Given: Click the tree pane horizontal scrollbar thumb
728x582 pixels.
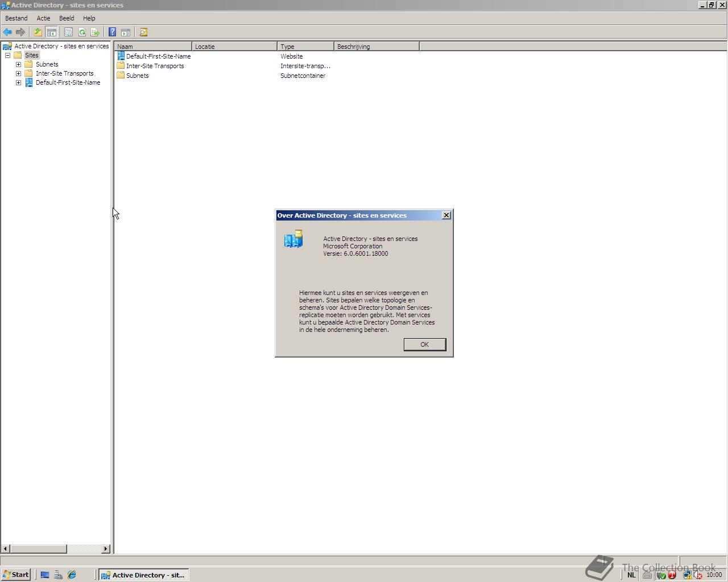Looking at the screenshot, I should (39, 549).
